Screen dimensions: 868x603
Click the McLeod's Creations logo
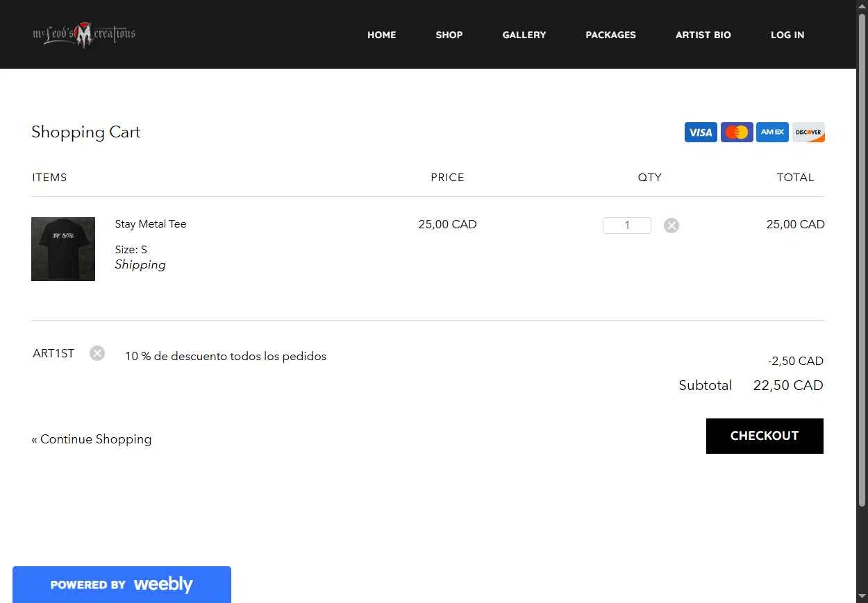(84, 34)
